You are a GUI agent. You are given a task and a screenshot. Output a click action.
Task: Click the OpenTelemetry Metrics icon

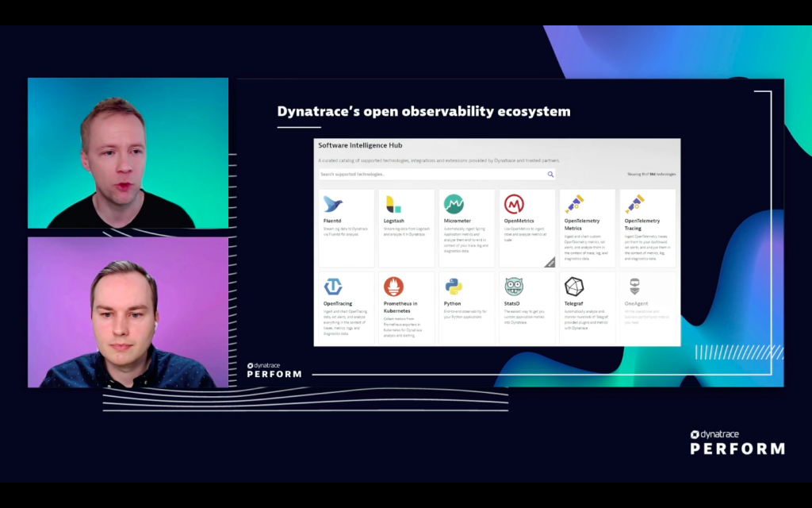575,202
